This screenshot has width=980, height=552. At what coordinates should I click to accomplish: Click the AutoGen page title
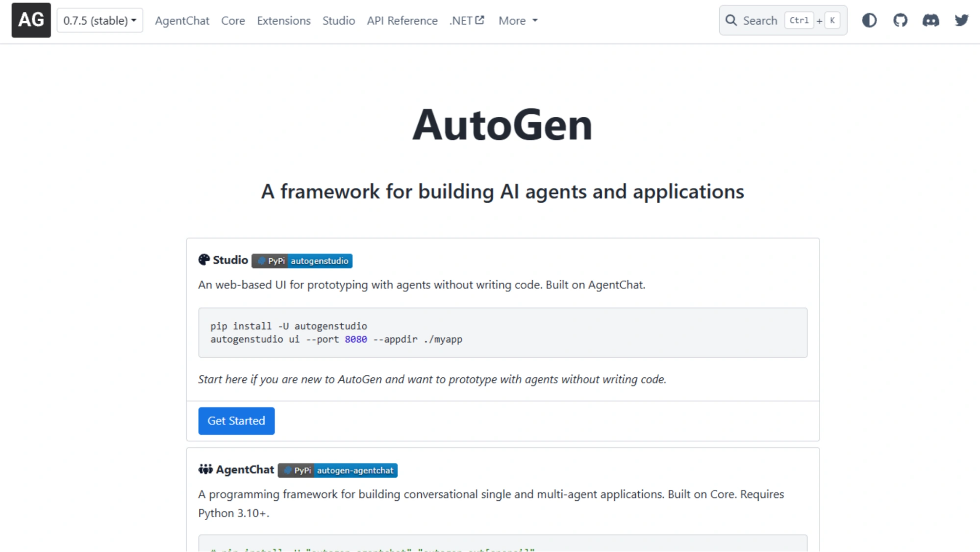click(x=503, y=125)
